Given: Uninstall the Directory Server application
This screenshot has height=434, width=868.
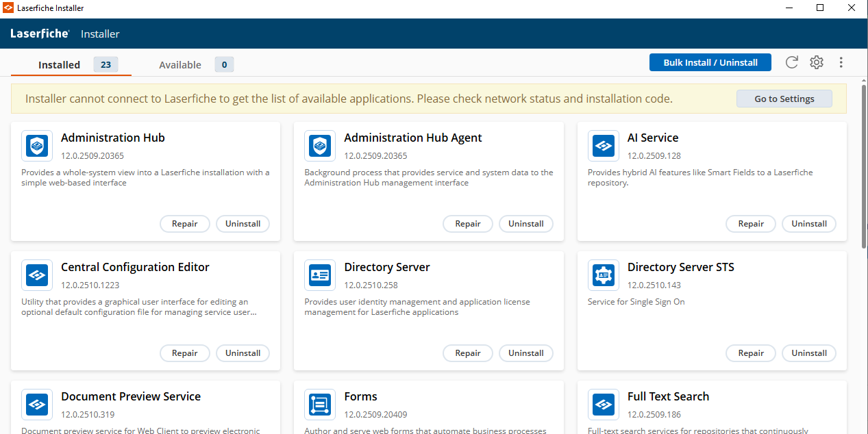Looking at the screenshot, I should (x=525, y=353).
